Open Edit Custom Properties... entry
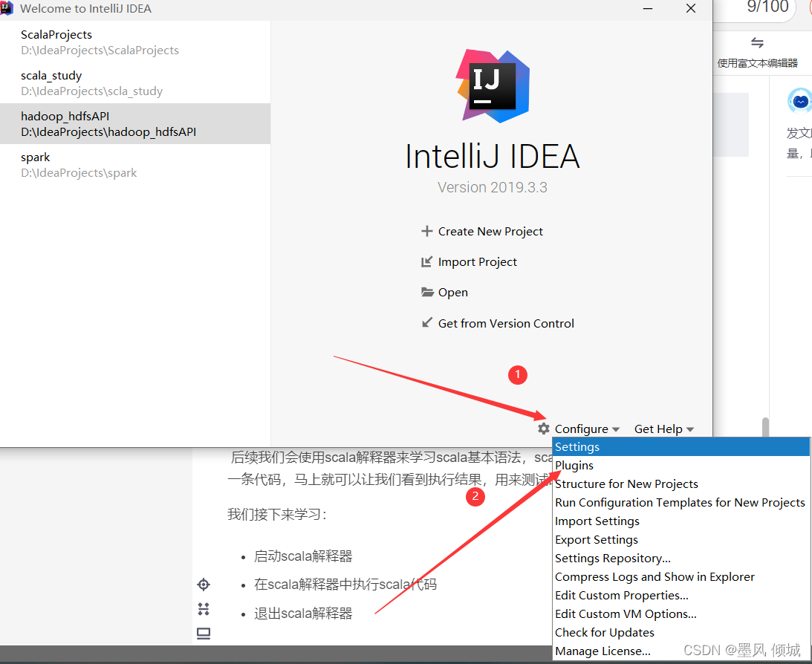 click(x=681, y=596)
